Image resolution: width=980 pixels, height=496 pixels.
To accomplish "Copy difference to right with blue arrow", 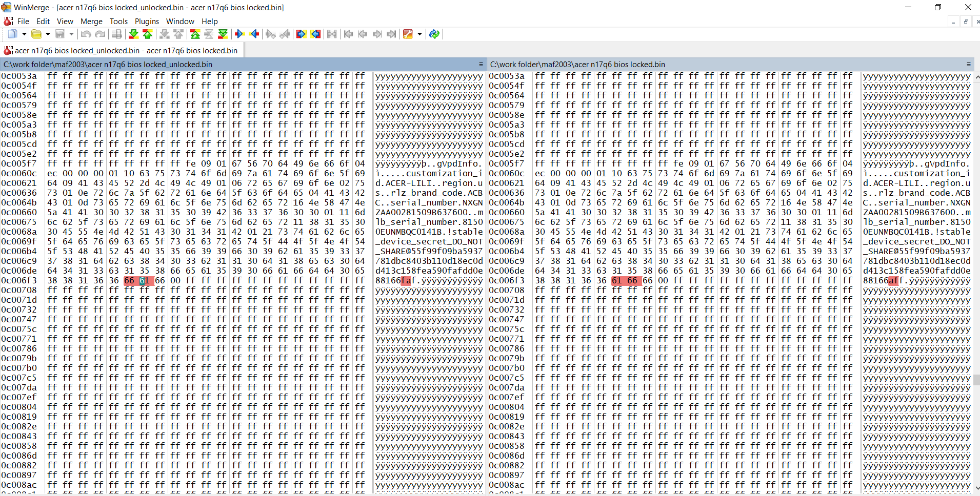I will click(239, 34).
